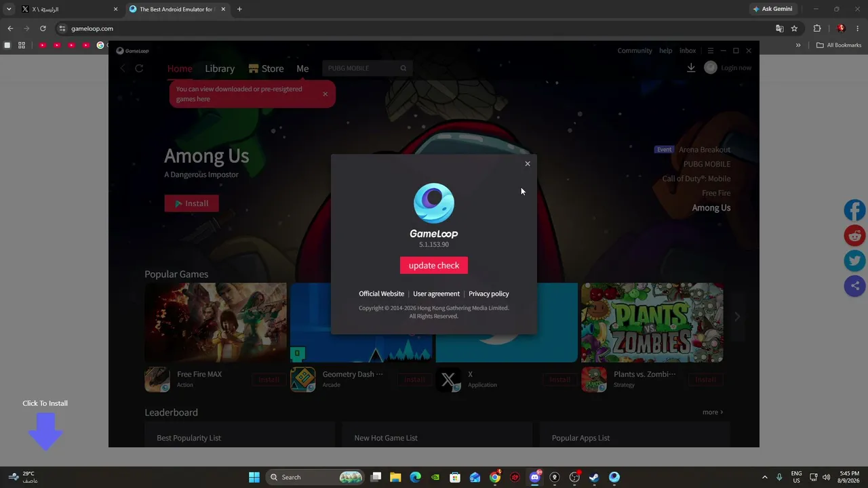Bookmark this page with the star icon
This screenshot has height=488, width=868.
[x=794, y=28]
